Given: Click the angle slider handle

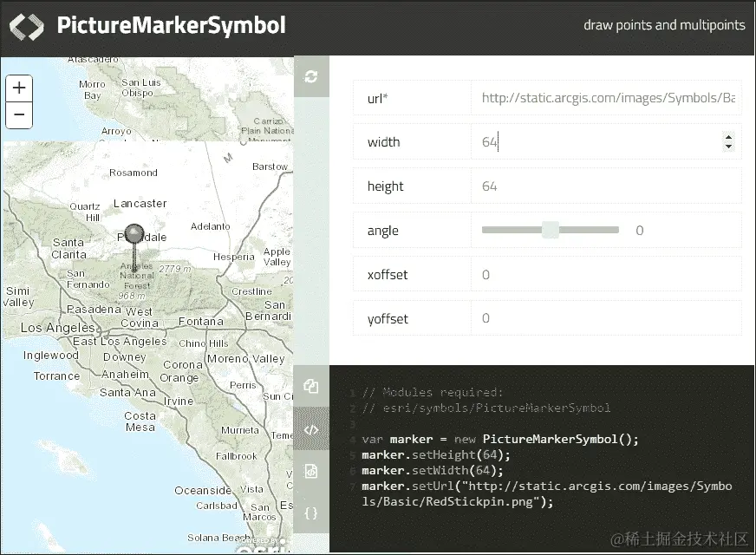Looking at the screenshot, I should pos(551,230).
